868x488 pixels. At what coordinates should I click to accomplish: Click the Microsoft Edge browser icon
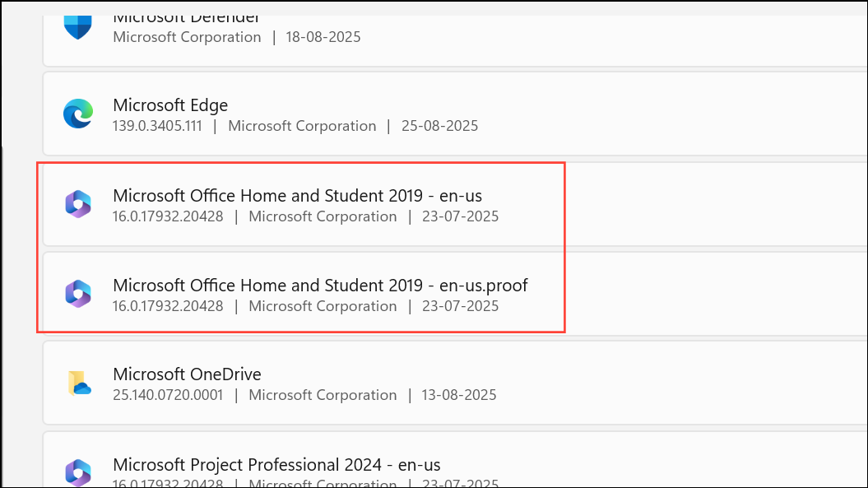pos(78,114)
